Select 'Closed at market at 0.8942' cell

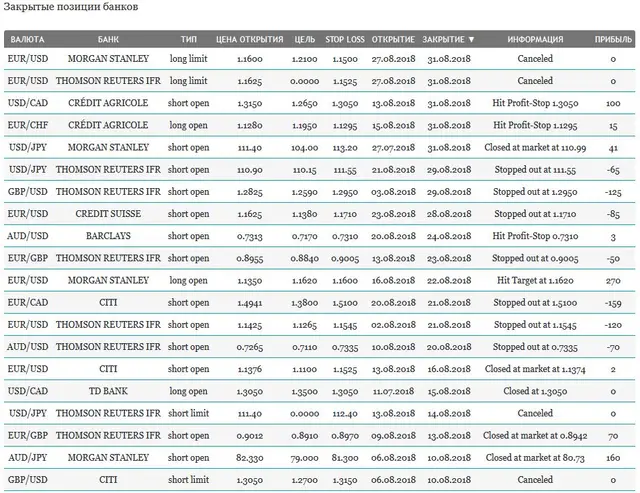pyautogui.click(x=535, y=435)
